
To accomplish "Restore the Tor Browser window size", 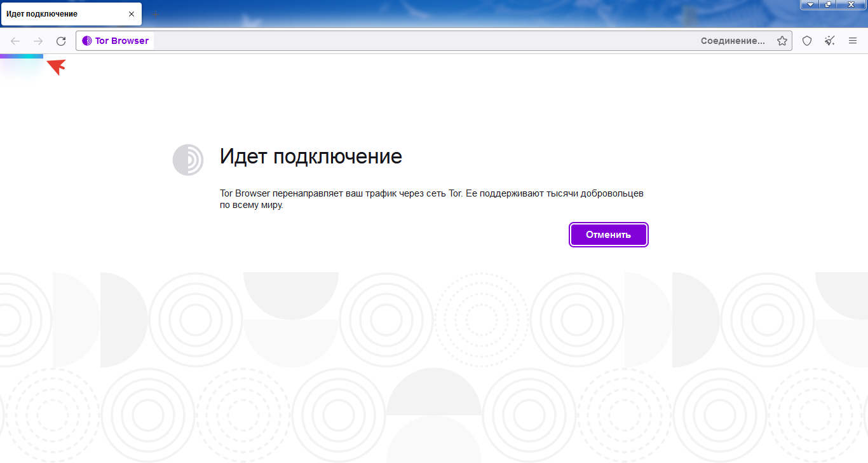I will click(828, 4).
